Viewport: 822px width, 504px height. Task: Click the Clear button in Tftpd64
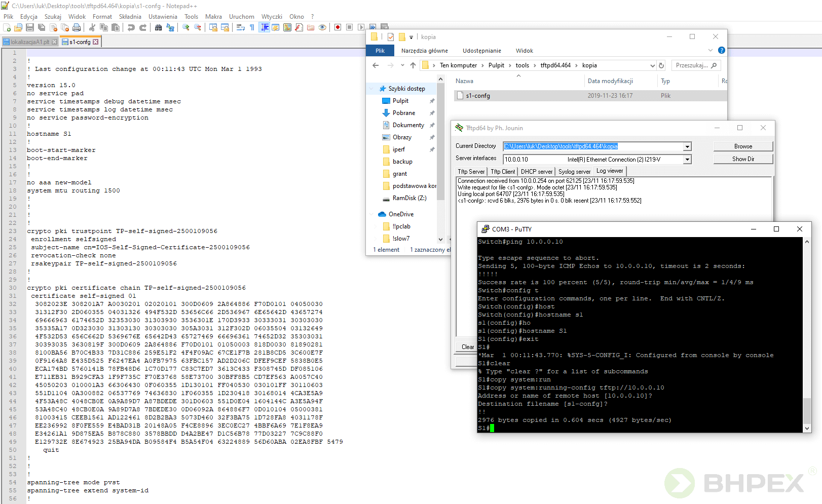click(467, 347)
